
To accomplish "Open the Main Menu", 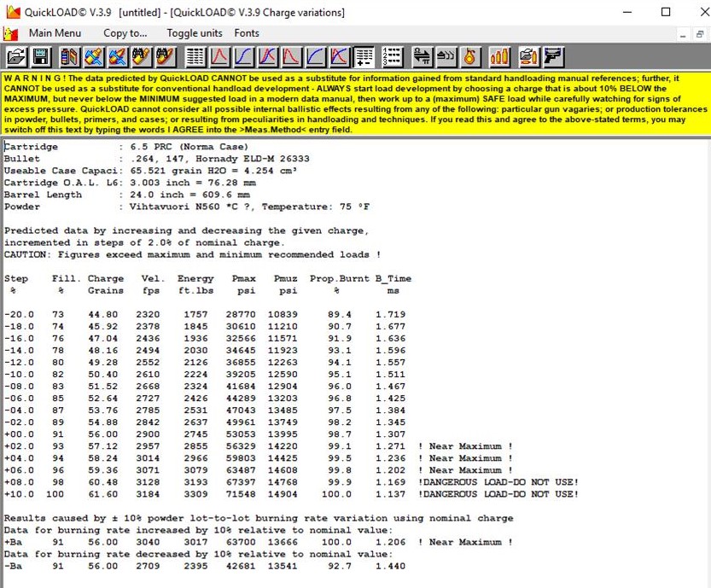I will click(x=55, y=33).
